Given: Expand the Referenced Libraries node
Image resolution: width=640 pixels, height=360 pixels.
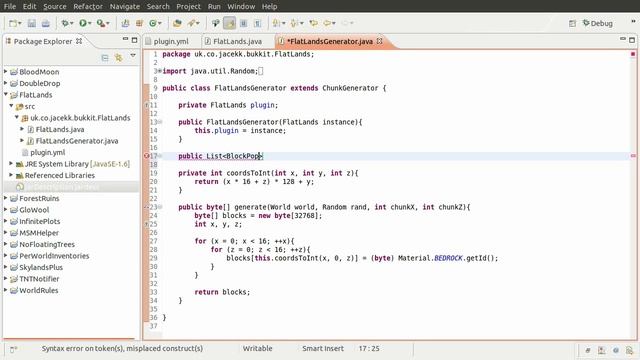Looking at the screenshot, I should pyautogui.click(x=11, y=175).
